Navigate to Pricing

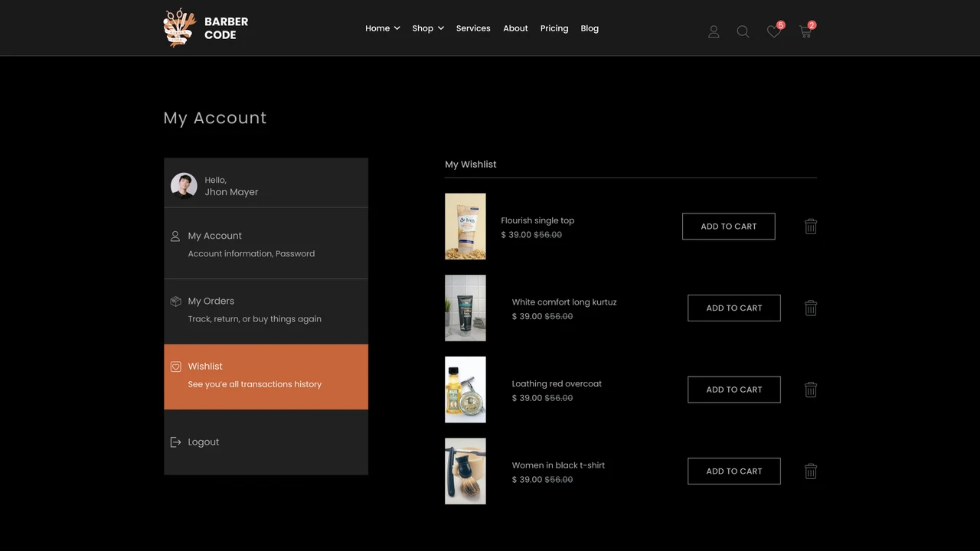554,28
